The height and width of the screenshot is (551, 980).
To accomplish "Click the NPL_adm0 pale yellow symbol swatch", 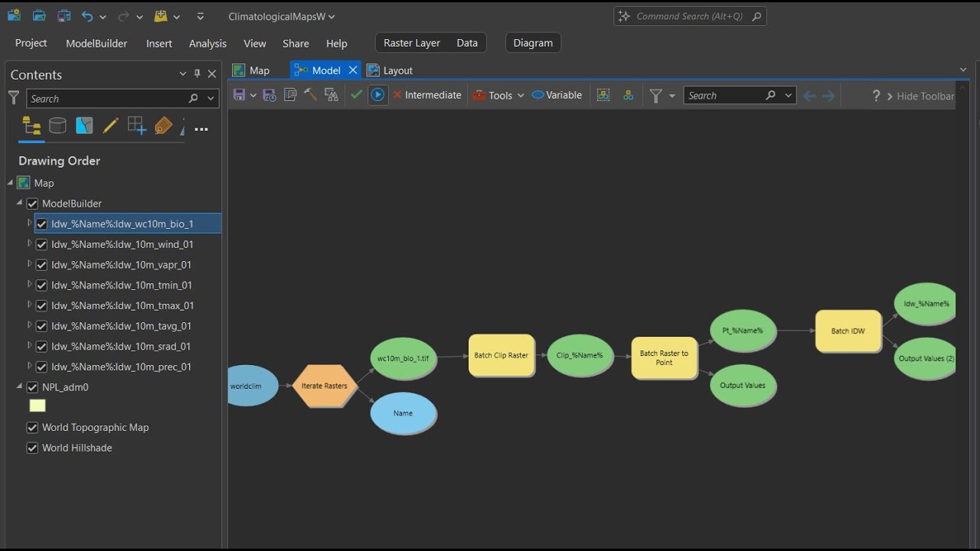I will (38, 406).
